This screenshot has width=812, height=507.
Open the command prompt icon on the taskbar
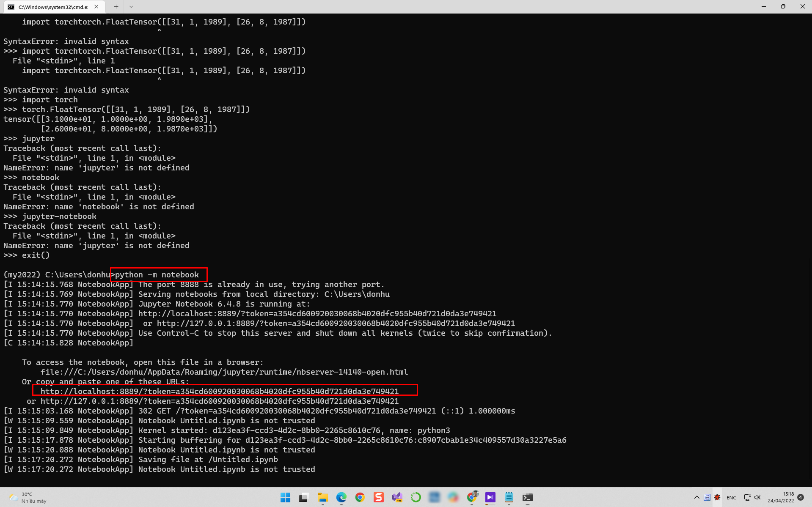click(528, 497)
